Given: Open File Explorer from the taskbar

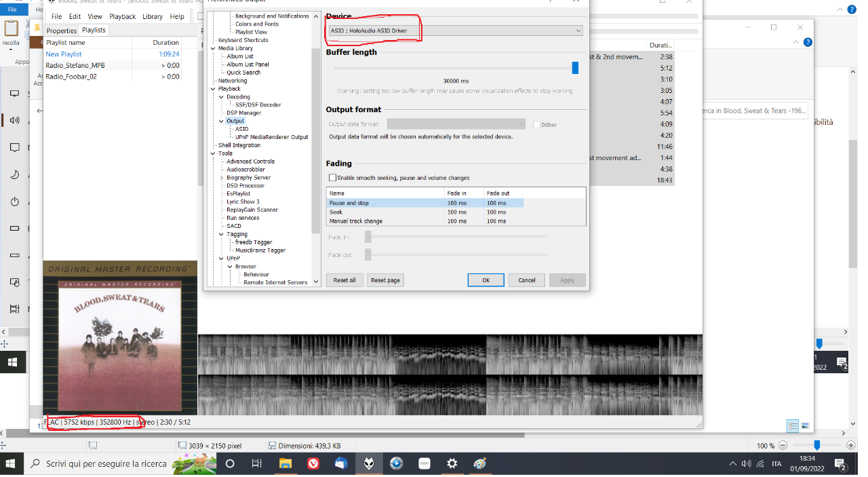Looking at the screenshot, I should click(x=285, y=463).
